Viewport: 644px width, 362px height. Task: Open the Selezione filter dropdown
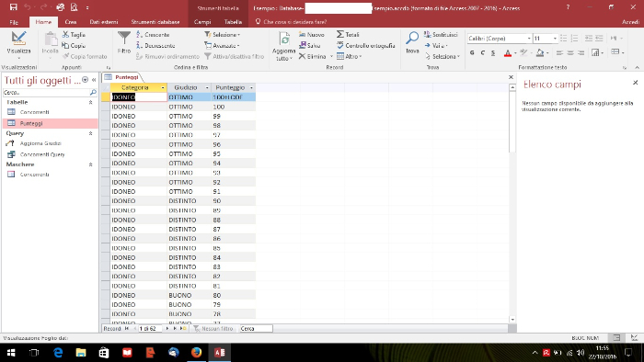coord(223,35)
